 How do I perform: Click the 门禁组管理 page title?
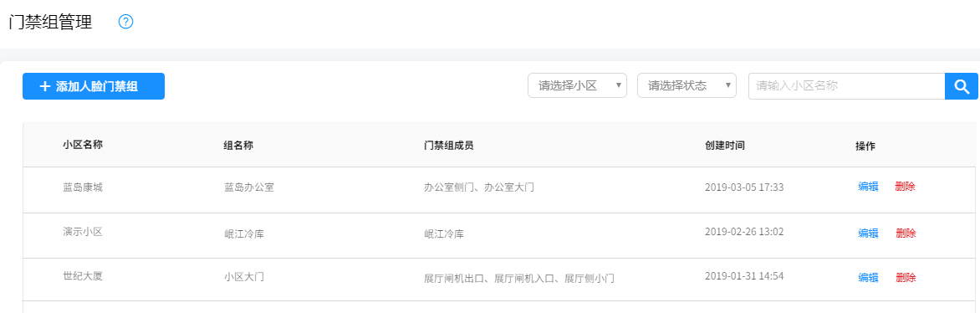coord(51,23)
